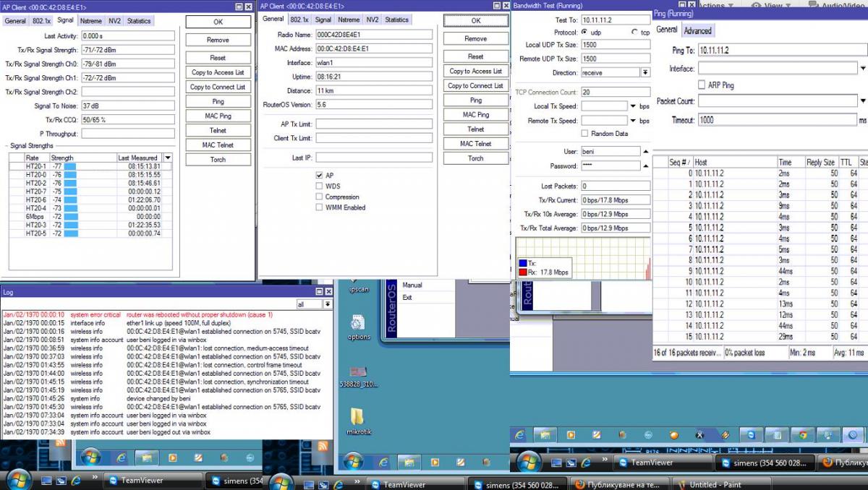Enable the ARP Ping checkbox

pos(702,85)
